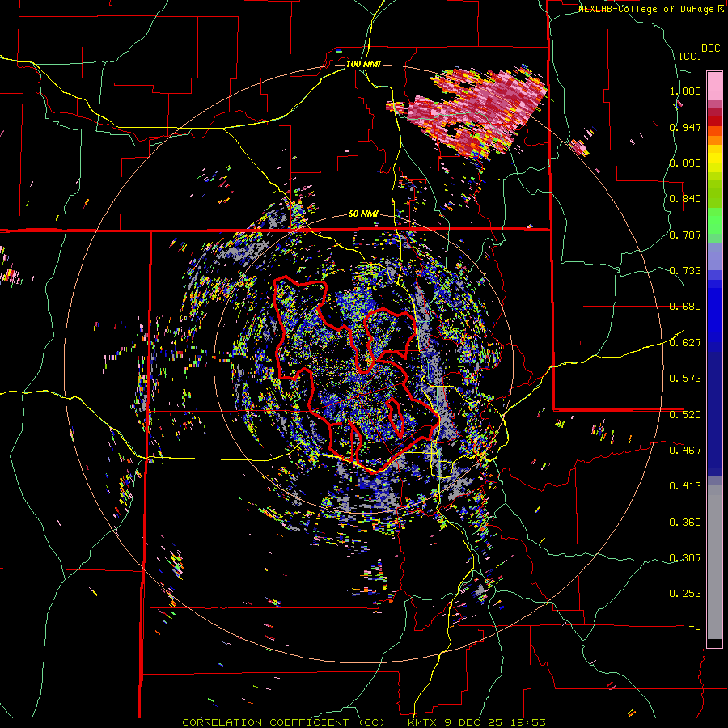Screen dimensions: 728x728
Task: Click the [CC] label above the color scale
Action: pos(690,56)
